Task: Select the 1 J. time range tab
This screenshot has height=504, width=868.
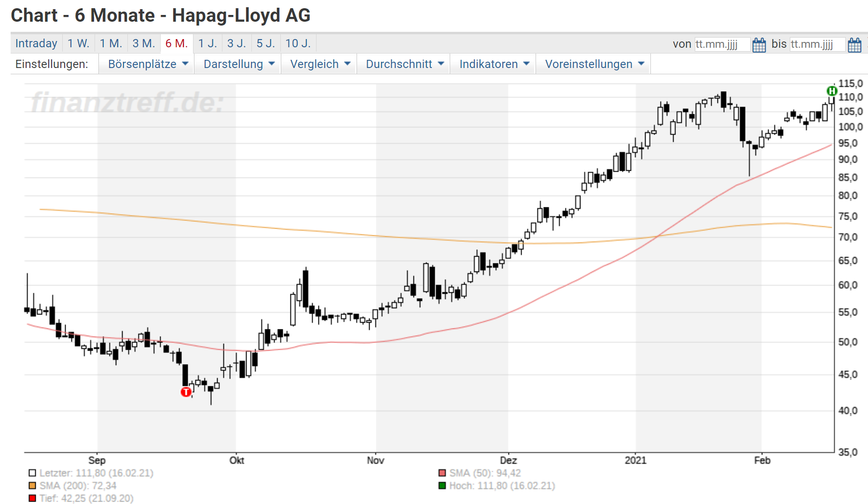Action: tap(207, 43)
